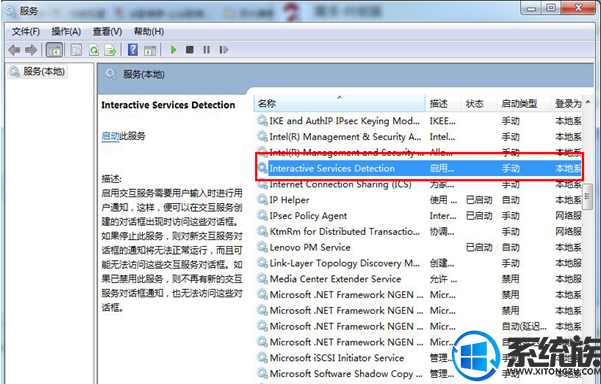Click gear icon of IKE and AuthIP row
This screenshot has height=384, width=601.
click(x=262, y=121)
